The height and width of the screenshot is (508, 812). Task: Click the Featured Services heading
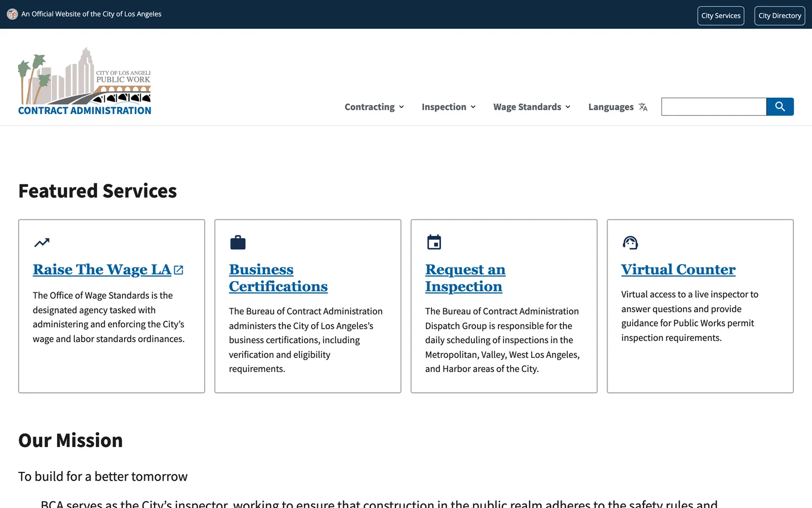98,191
